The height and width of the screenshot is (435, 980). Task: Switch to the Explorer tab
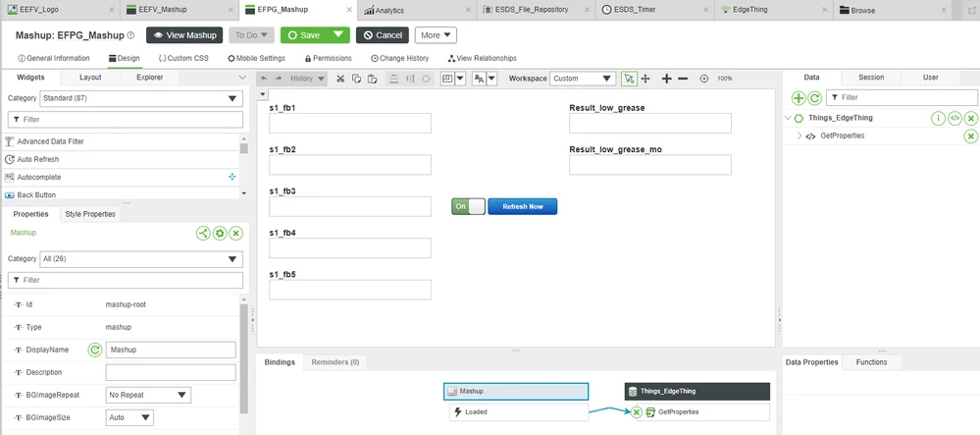point(149,78)
